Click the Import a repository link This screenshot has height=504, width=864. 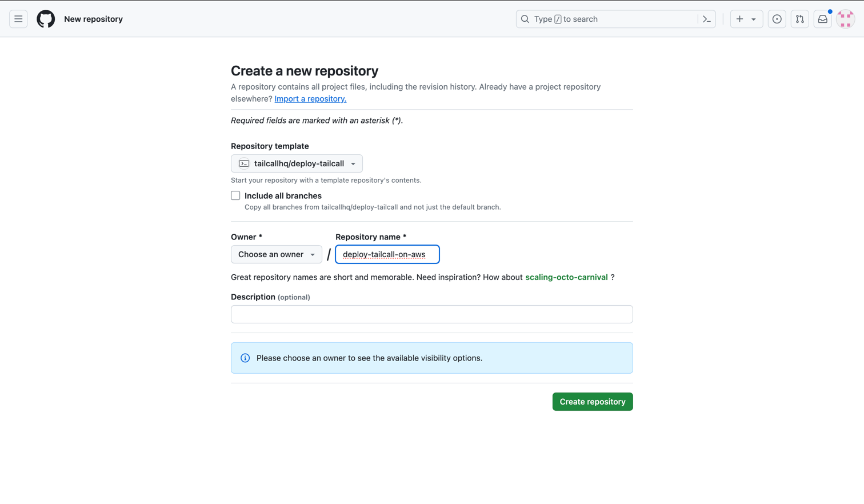pyautogui.click(x=310, y=98)
